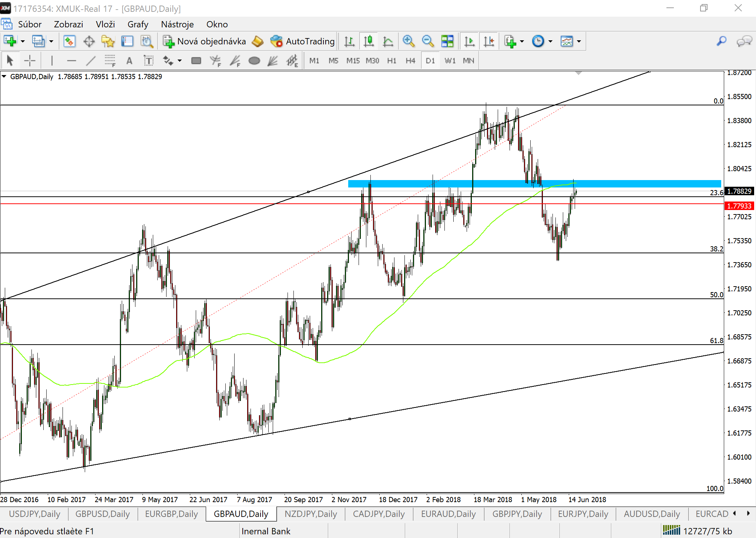Viewport: 756px width, 538px height.
Task: Select the text label tool
Action: [148, 60]
